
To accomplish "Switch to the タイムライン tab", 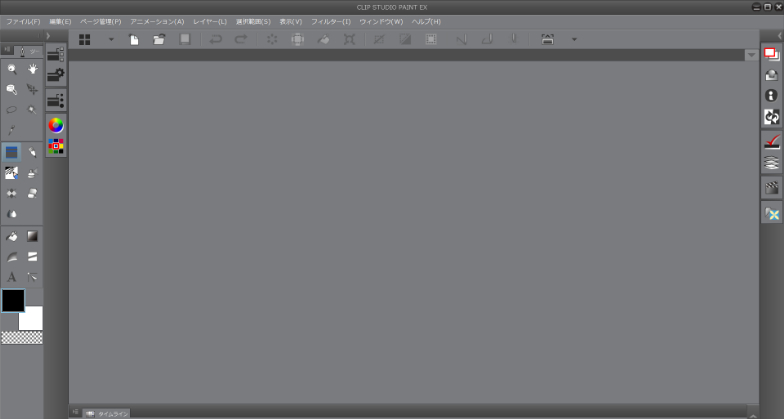I will [106, 414].
